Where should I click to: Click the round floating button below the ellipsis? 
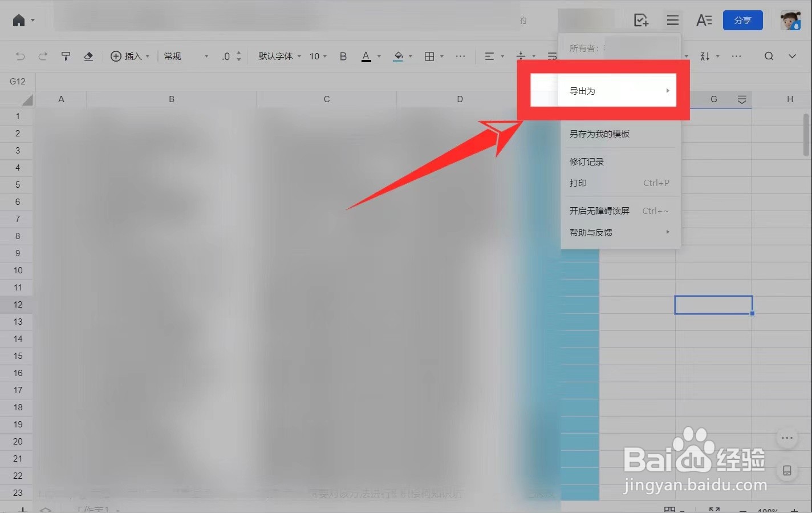coord(787,471)
